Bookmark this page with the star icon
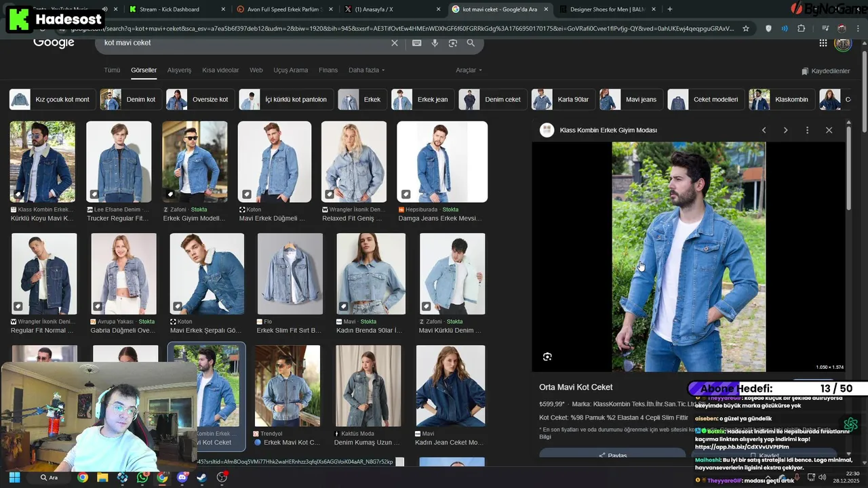The height and width of the screenshot is (488, 868). [x=746, y=28]
